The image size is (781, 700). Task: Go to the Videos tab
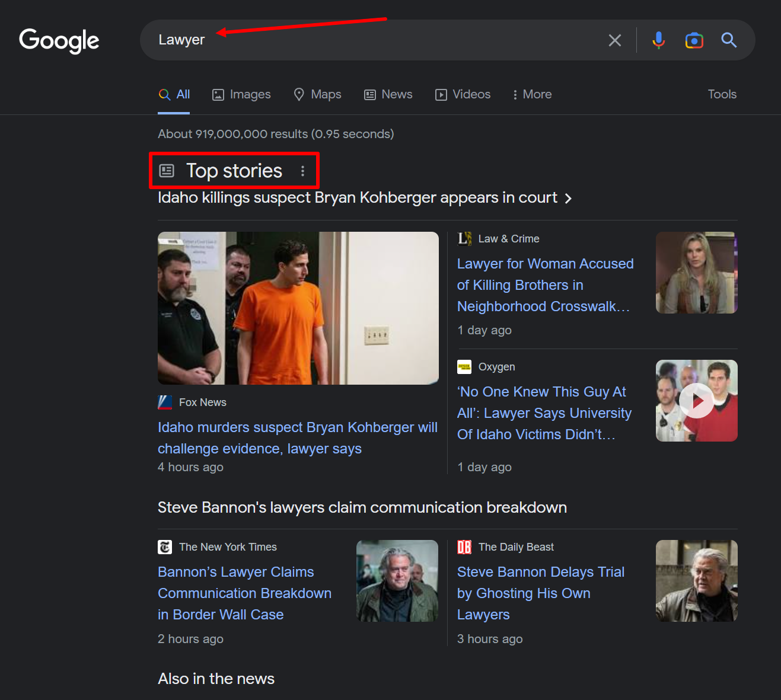coord(463,94)
